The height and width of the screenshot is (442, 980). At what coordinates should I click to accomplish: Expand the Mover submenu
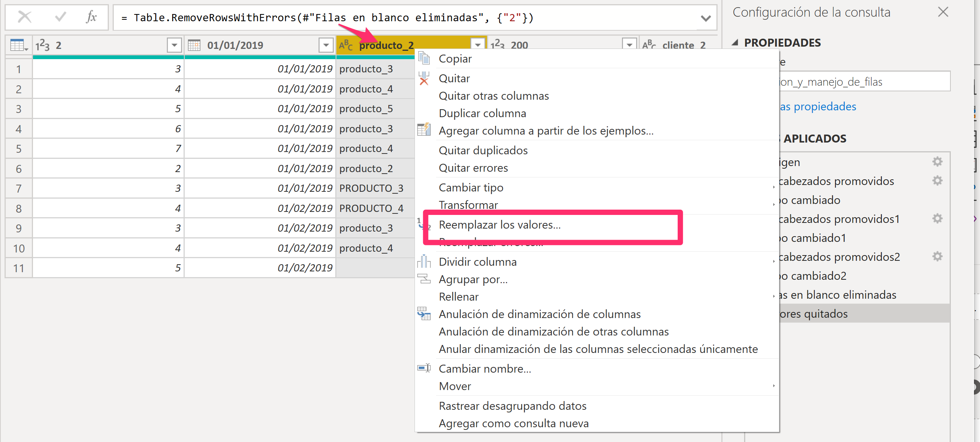(x=773, y=386)
